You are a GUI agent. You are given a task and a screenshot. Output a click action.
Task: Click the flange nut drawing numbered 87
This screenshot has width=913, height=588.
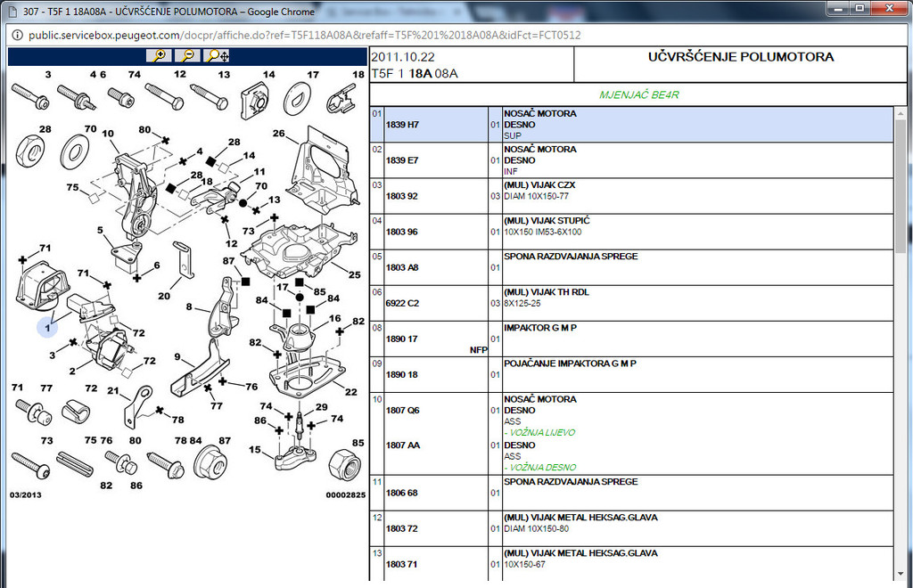pos(210,463)
